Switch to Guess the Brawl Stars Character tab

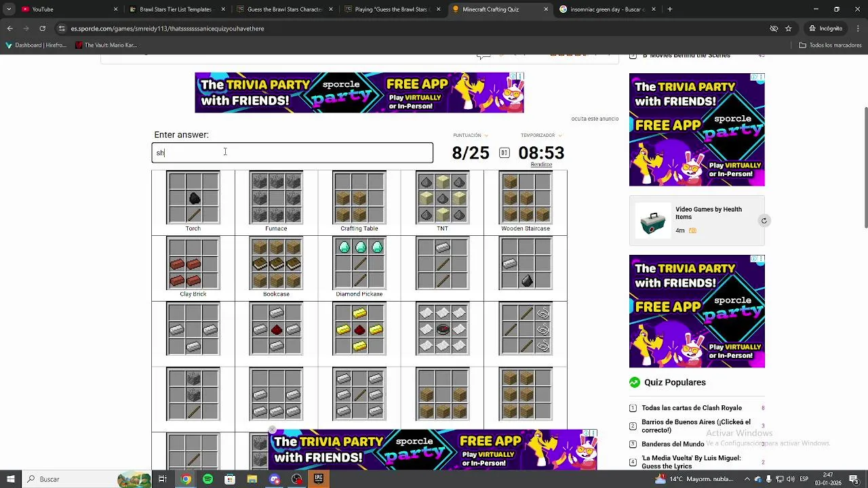coord(283,9)
